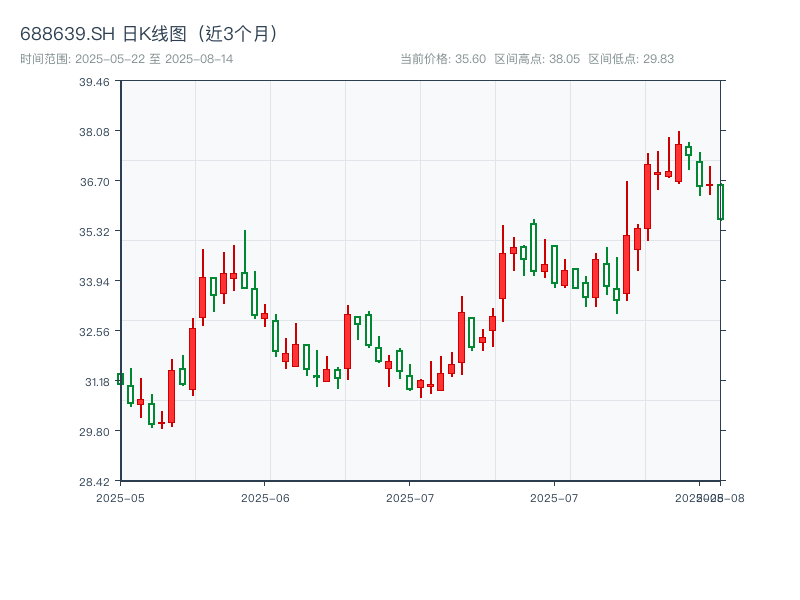Click the 38.08 y-axis value
The image size is (800, 600).
pyautogui.click(x=94, y=132)
